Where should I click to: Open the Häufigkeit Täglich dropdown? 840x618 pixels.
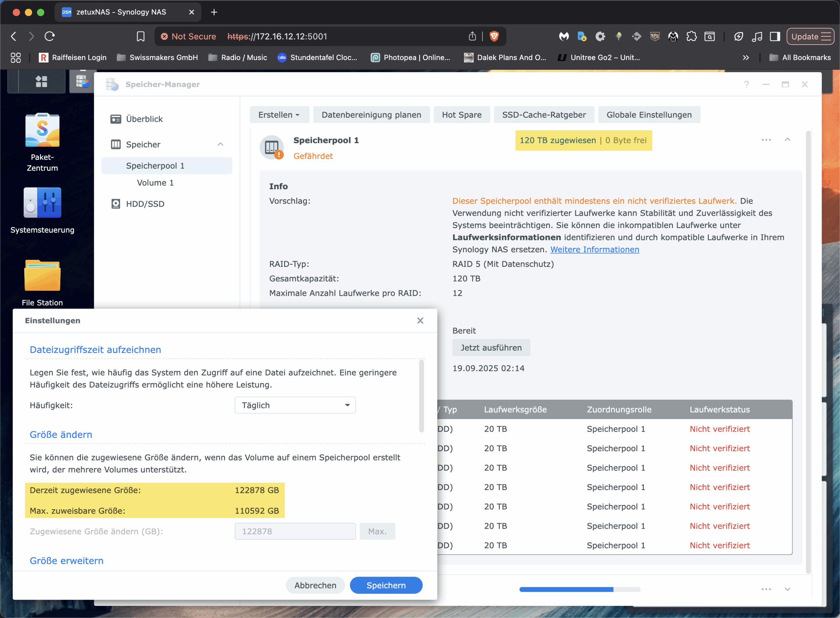(x=295, y=405)
